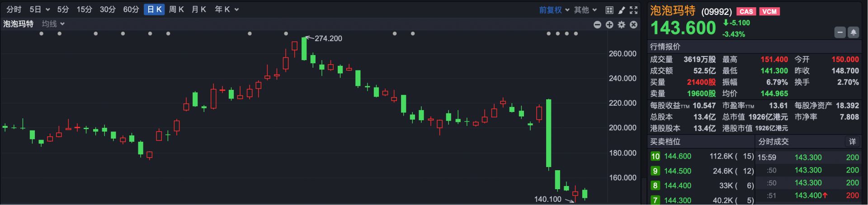This screenshot has height=205, width=868.
Task: Switch to the 分时 intraday tab
Action: click(x=14, y=9)
